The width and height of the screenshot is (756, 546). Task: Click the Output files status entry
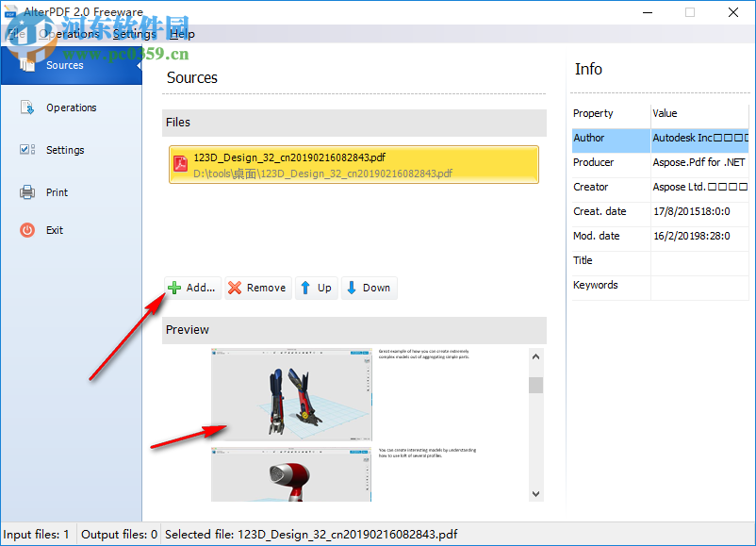119,535
